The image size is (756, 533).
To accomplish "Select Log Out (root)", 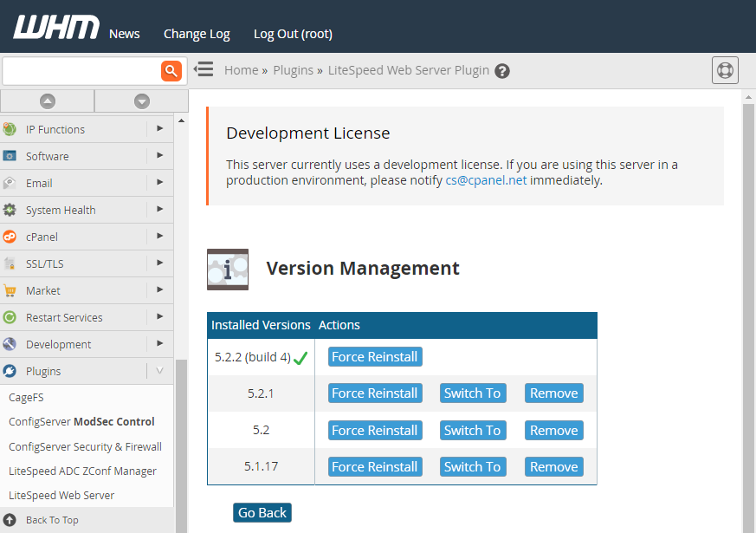I will (294, 35).
